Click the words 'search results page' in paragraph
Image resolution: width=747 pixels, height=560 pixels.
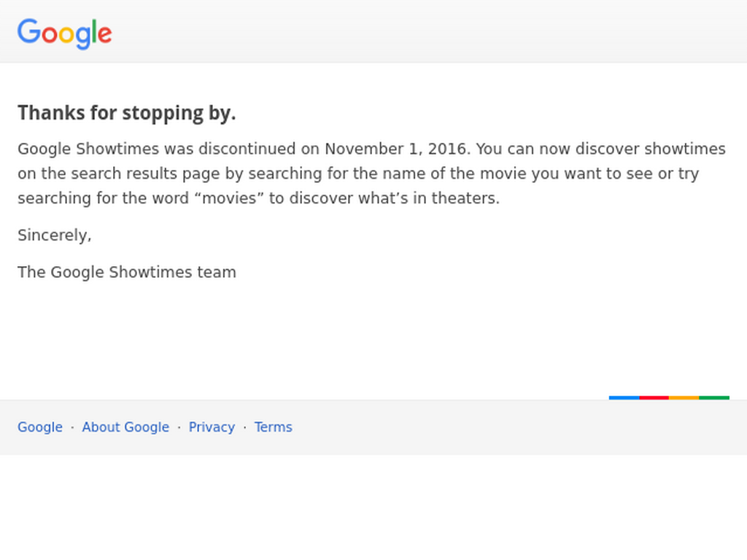pos(146,174)
